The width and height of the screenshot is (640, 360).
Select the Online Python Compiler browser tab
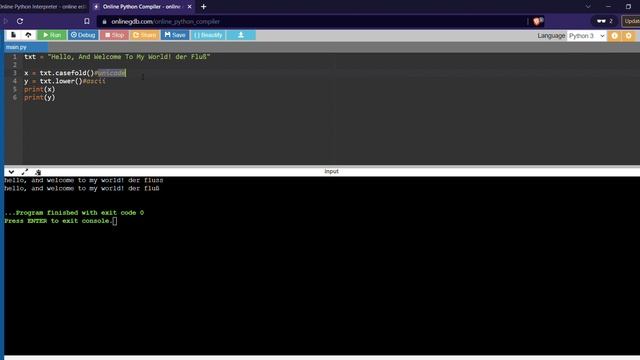click(141, 7)
